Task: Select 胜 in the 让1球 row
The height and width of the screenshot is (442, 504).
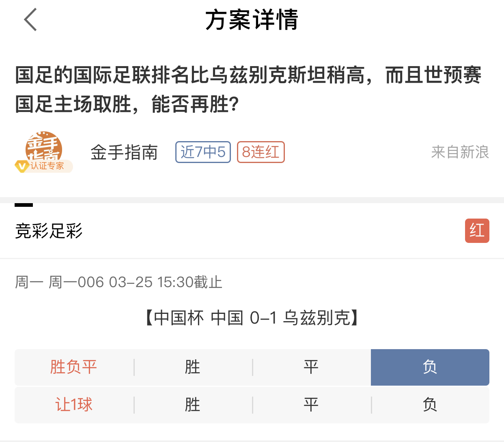Action: point(193,405)
